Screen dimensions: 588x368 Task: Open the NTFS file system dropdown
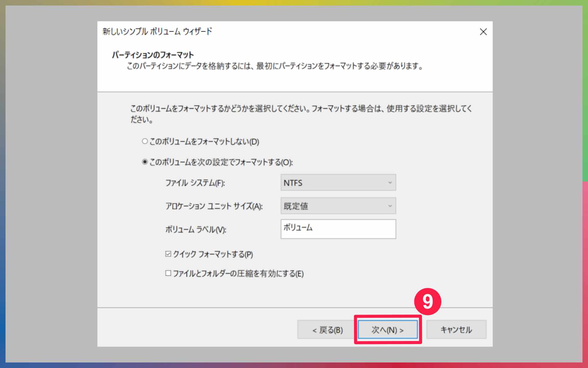click(334, 183)
